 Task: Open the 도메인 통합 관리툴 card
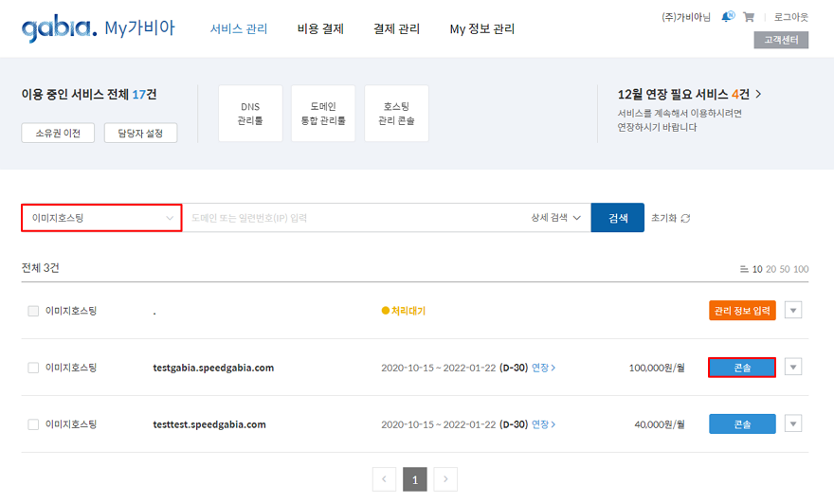323,114
